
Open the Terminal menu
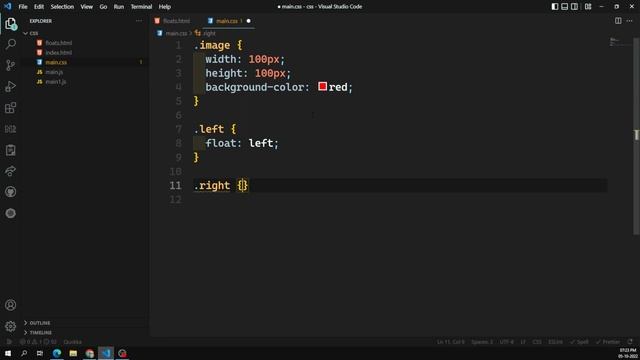141,7
